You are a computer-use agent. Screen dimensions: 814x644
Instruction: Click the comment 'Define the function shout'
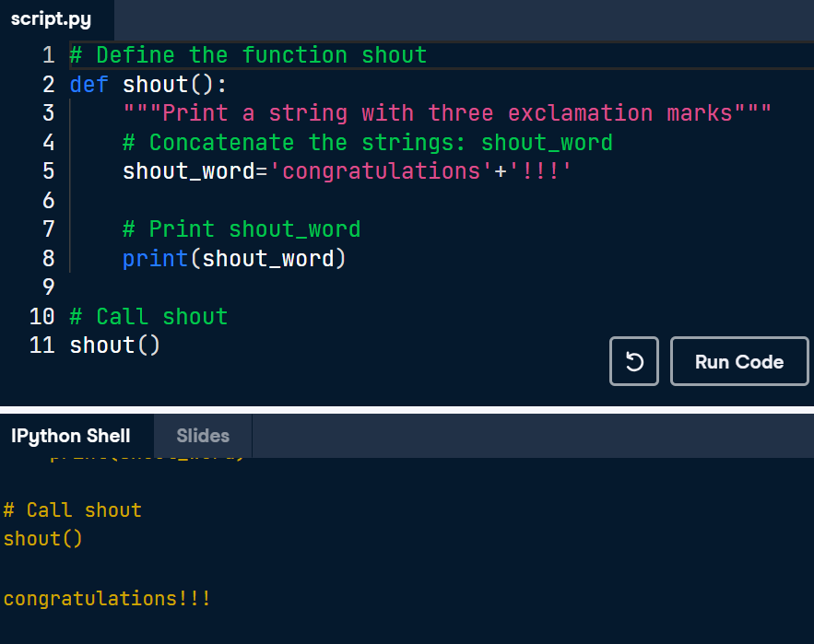point(249,55)
